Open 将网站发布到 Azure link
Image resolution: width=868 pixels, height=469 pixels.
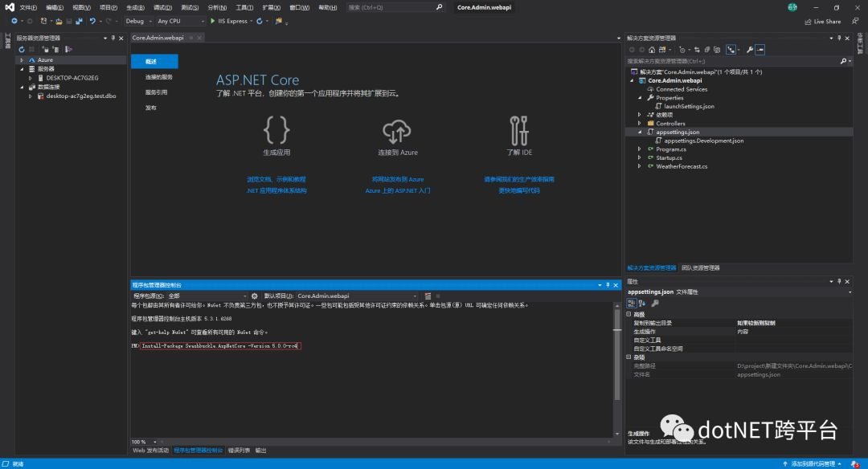pos(398,179)
